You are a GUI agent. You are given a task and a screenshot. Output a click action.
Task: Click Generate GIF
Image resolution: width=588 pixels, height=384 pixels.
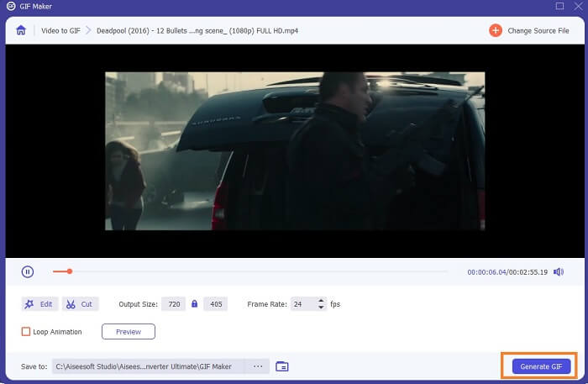[x=541, y=366]
